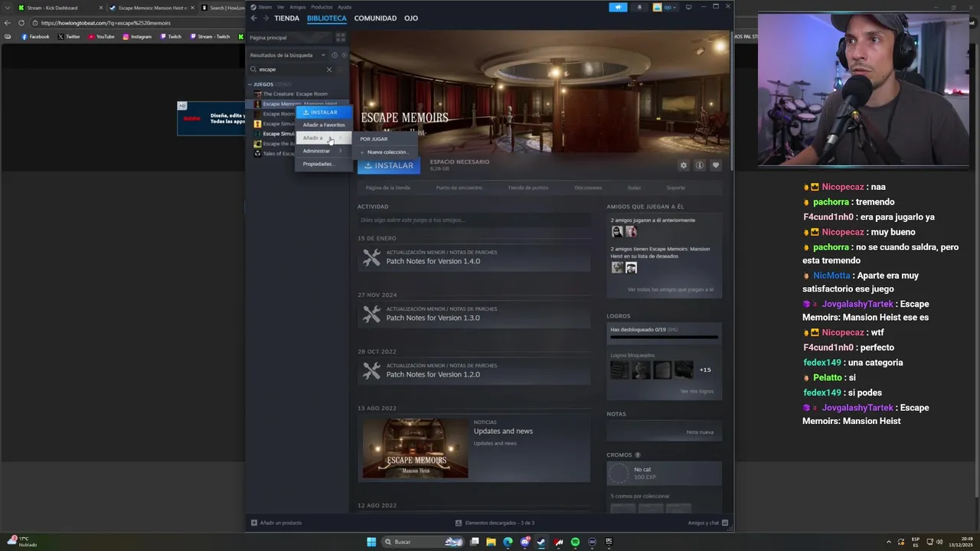Image resolution: width=980 pixels, height=551 pixels.
Task: Expand Administrar submenu
Action: click(x=323, y=151)
